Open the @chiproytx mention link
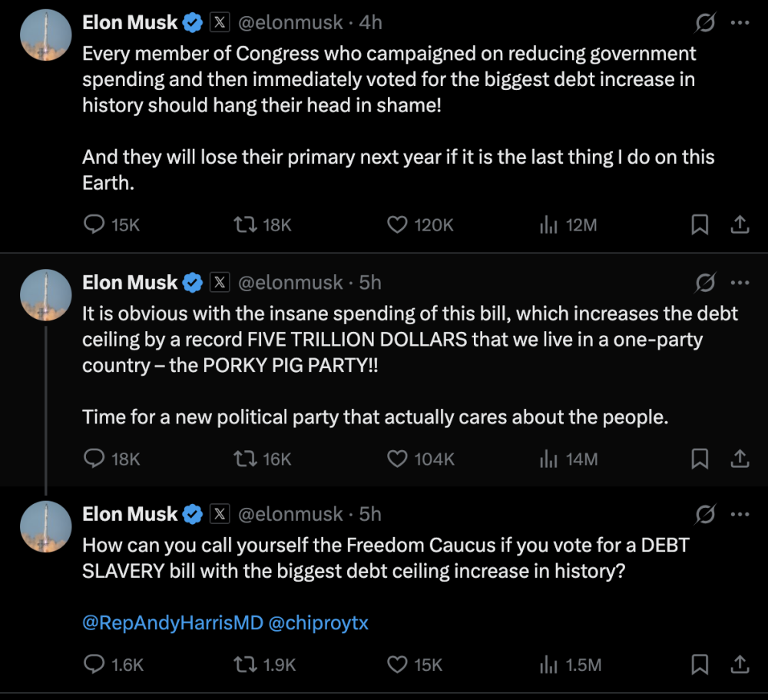The height and width of the screenshot is (700, 768). tap(319, 622)
